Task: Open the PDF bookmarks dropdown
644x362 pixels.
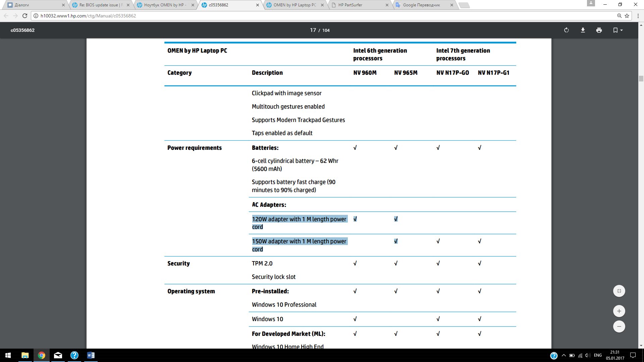Action: coord(618,30)
